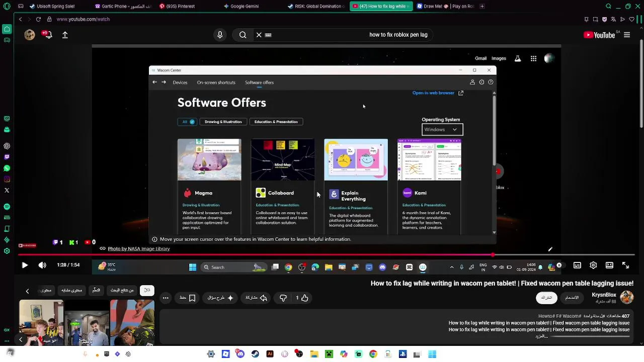Like the video with thumbs up

coord(302,298)
